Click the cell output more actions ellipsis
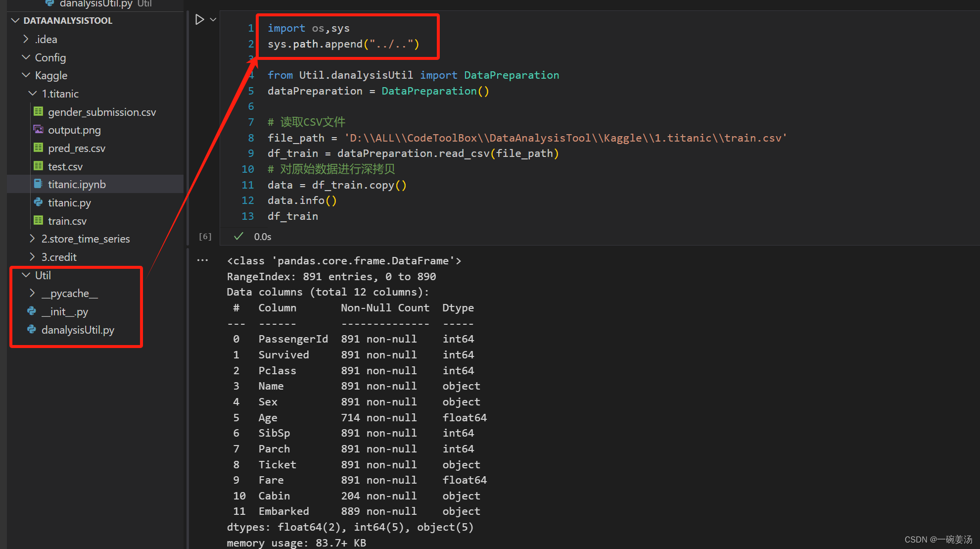 click(x=203, y=260)
